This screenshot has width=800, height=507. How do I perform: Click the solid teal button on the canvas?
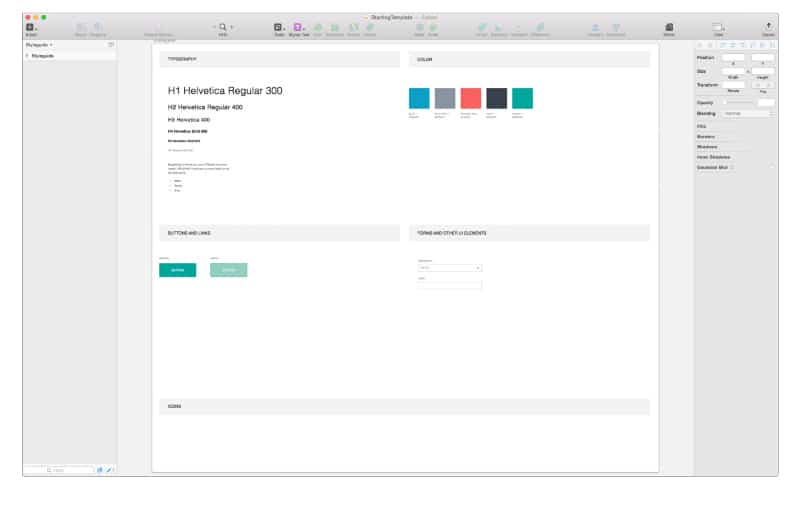(x=178, y=270)
